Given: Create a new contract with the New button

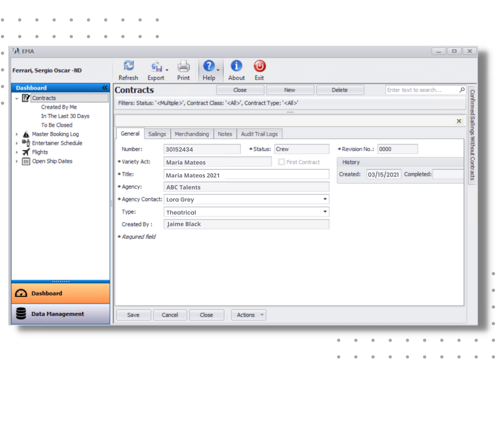Looking at the screenshot, I should (290, 90).
